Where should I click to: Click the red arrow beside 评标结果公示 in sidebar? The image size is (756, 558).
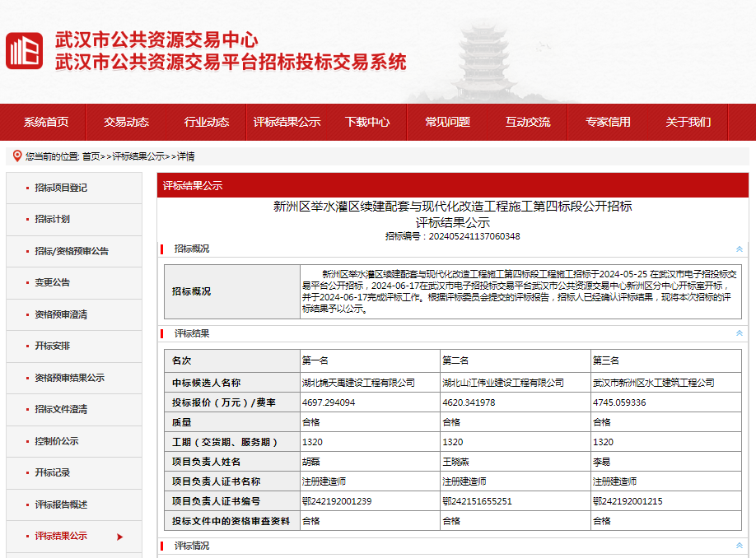pyautogui.click(x=119, y=536)
